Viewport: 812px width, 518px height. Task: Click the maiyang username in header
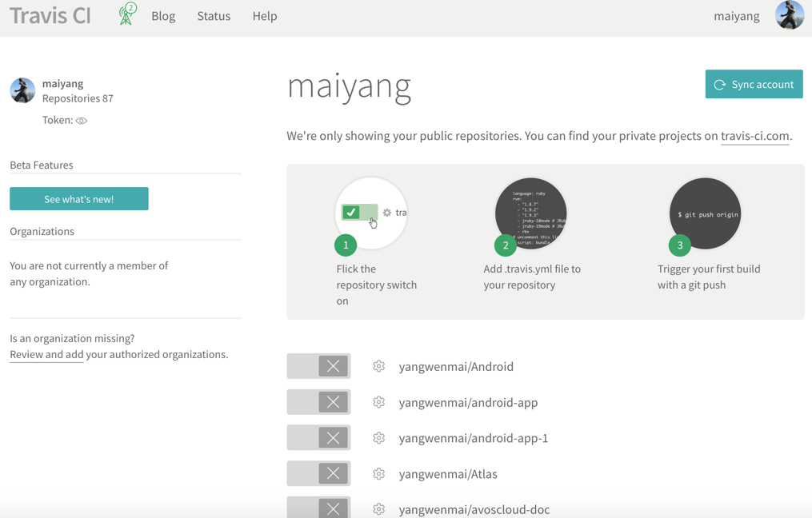point(736,16)
